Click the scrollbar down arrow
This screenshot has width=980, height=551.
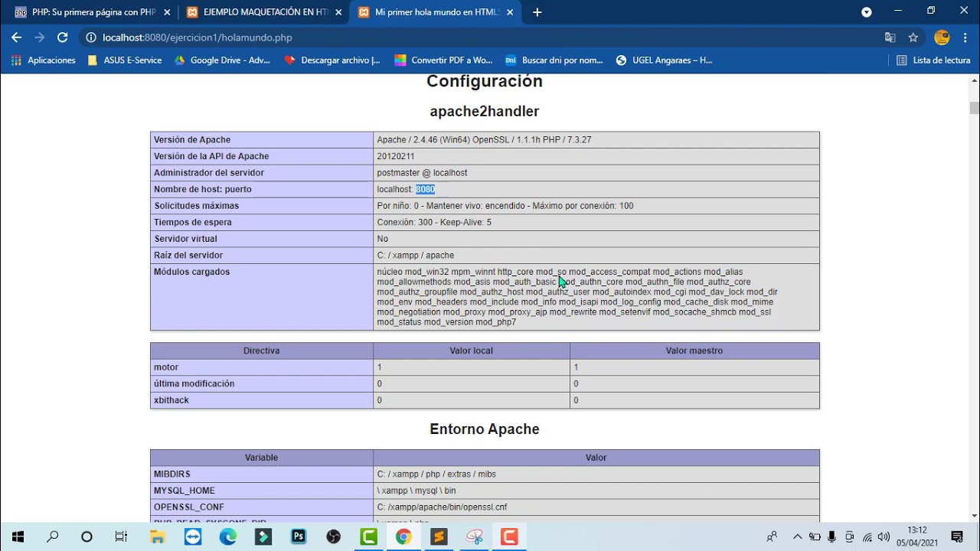(x=974, y=515)
